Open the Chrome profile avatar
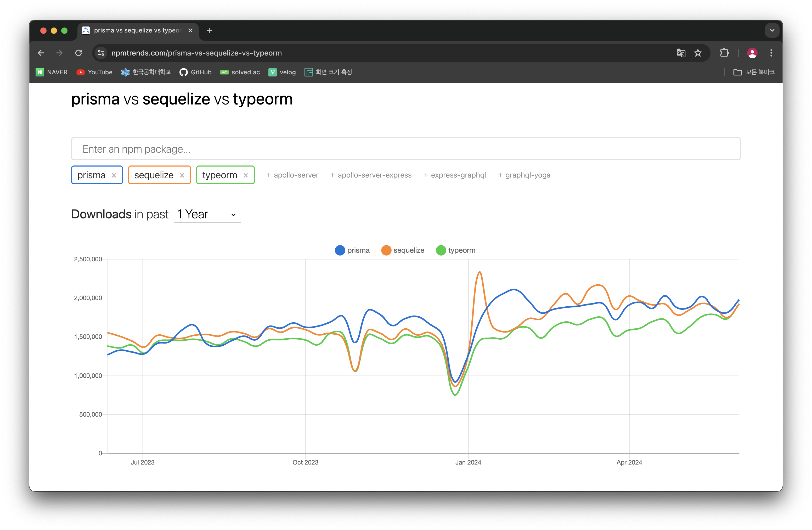This screenshot has width=812, height=530. point(752,53)
